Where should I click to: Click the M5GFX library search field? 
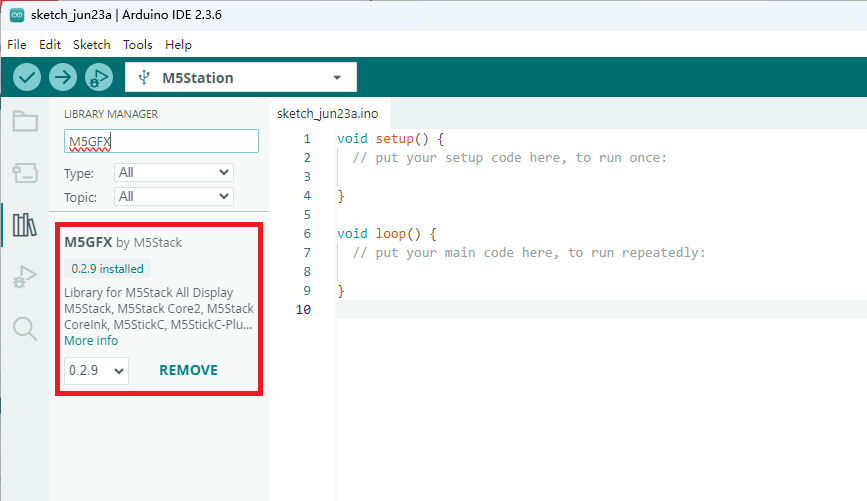tap(161, 141)
